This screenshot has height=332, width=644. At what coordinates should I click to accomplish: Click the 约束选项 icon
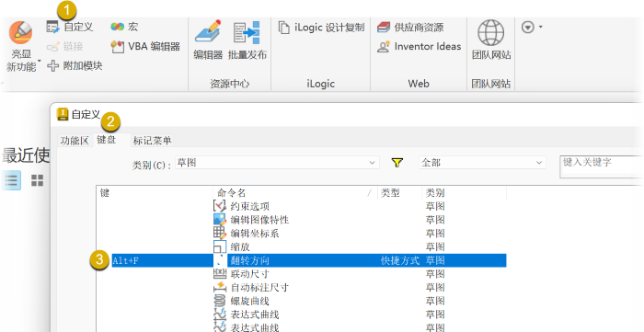pos(220,206)
